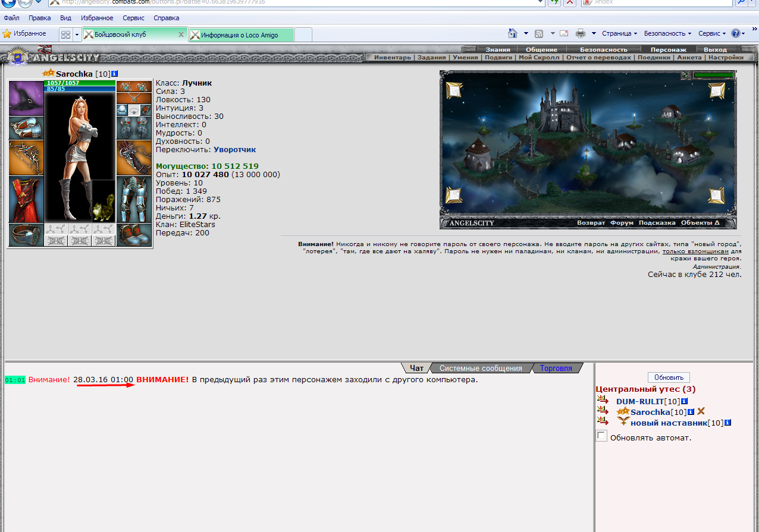The image size is (759, 532).
Task: Click the Sarochka character portrait
Action: (x=80, y=158)
